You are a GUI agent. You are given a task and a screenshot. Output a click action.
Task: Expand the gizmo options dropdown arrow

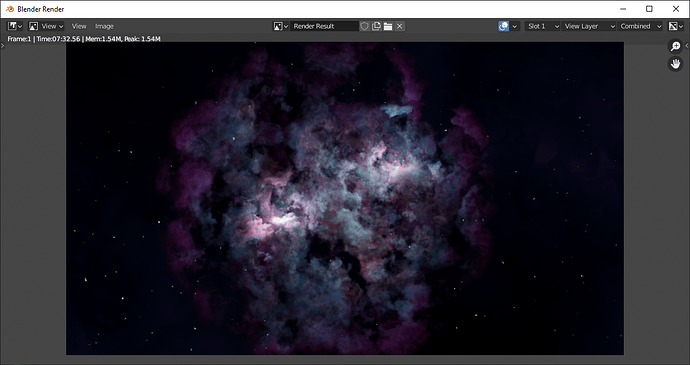pos(515,26)
